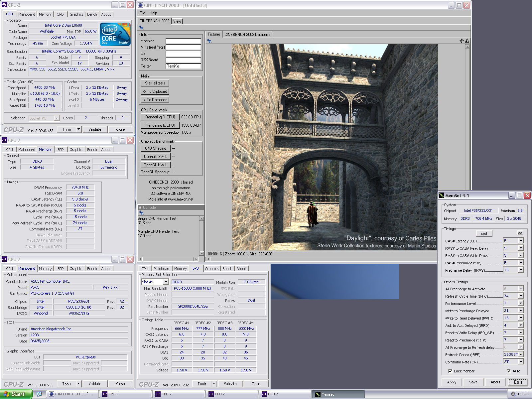
Task: Toggle the Lock mchbar checkbox
Action: coord(450,371)
